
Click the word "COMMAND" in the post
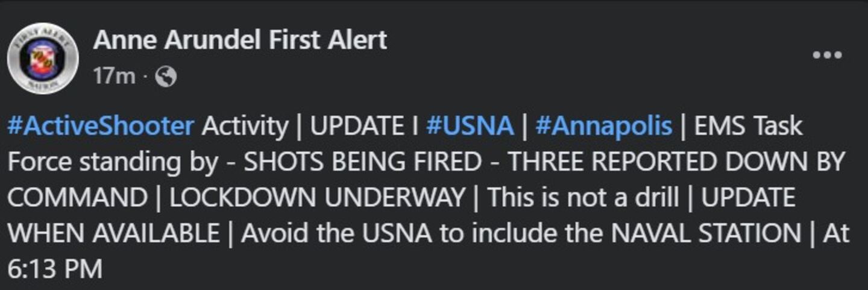click(x=78, y=198)
